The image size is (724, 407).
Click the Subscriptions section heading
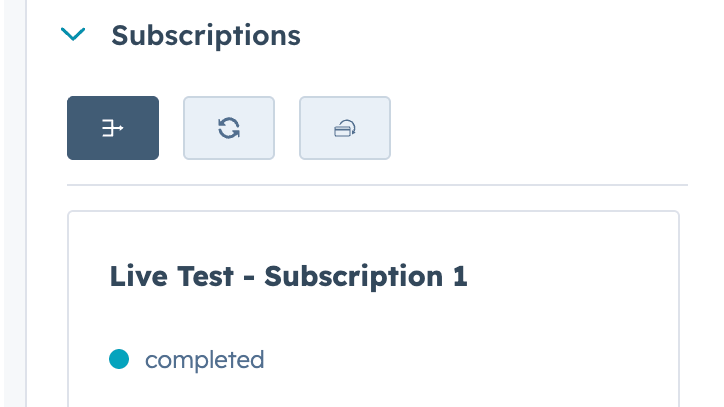coord(206,35)
